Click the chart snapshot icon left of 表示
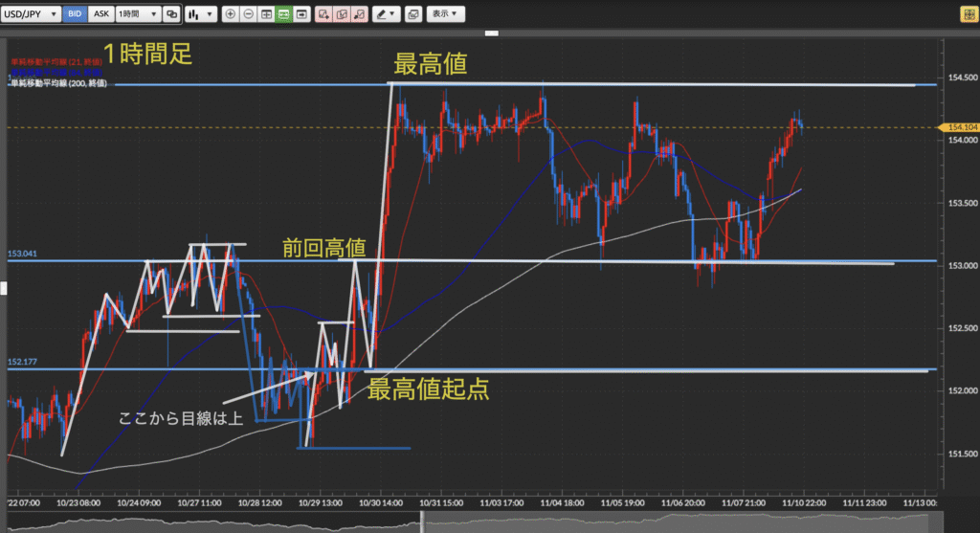980x533 pixels. tap(412, 14)
